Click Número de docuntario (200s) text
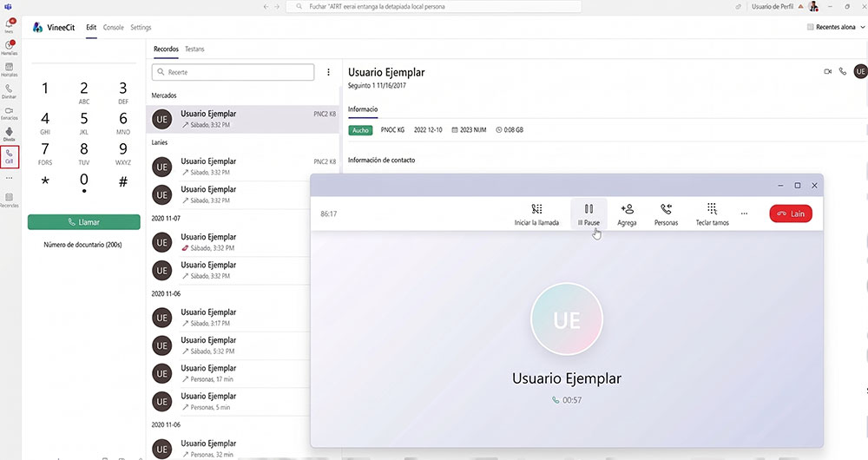868x460 pixels. (x=83, y=245)
